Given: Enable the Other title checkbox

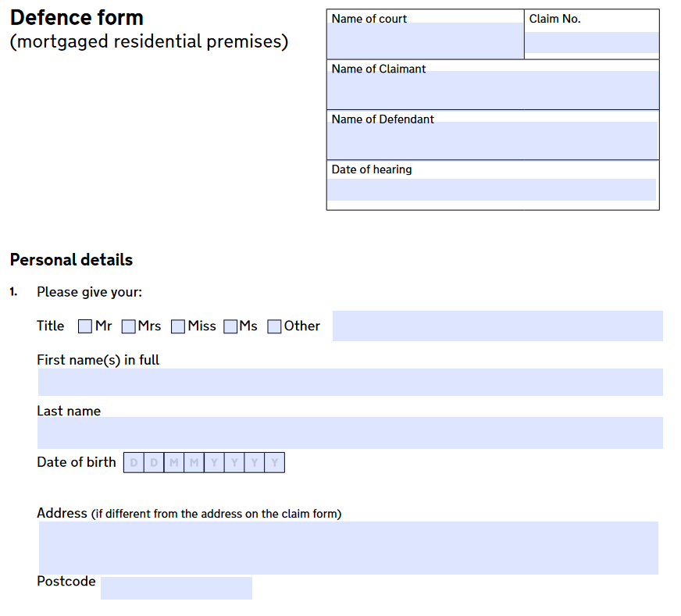Looking at the screenshot, I should 274,326.
